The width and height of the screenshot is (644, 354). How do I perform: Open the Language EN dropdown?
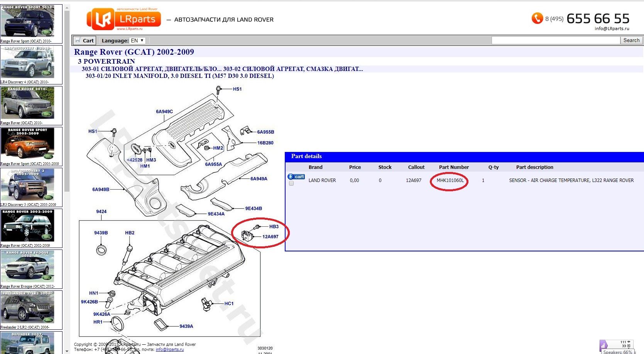tap(138, 40)
